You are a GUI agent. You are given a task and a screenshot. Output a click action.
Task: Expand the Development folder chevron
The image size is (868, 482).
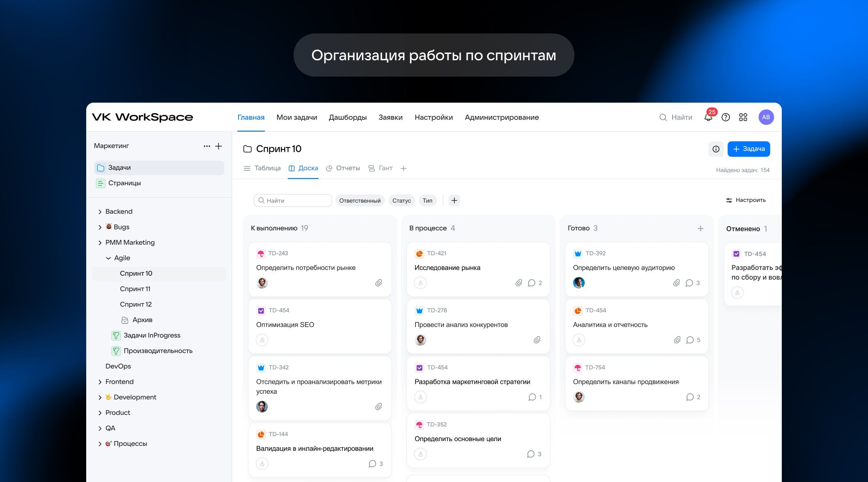pos(100,398)
